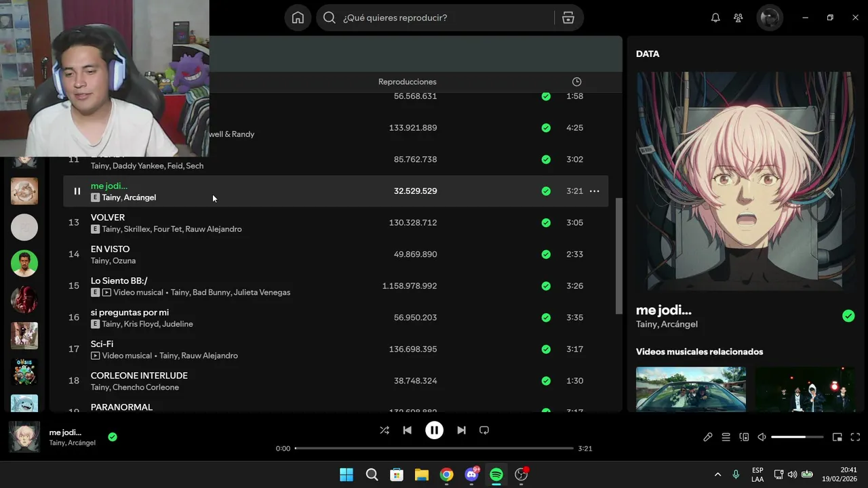
Task: Open first related music video thumbnail
Action: (x=691, y=389)
